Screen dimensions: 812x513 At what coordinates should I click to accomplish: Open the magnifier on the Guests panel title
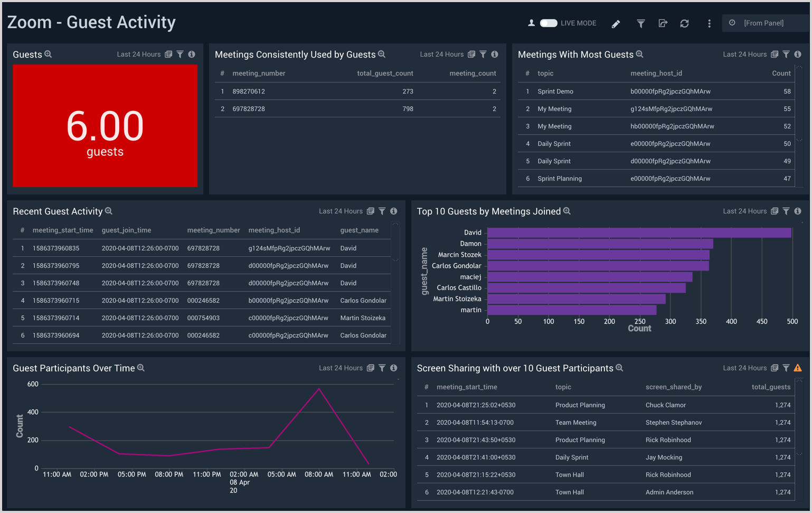point(47,54)
